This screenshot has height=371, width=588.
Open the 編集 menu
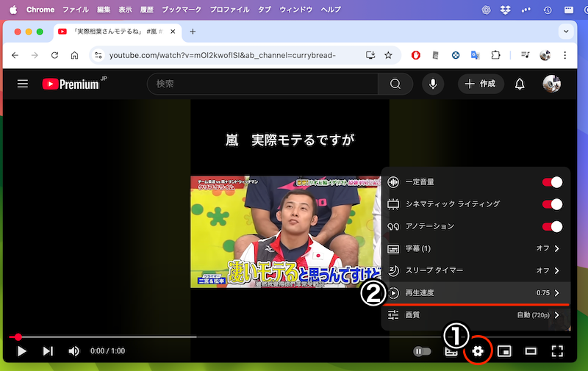(x=104, y=10)
